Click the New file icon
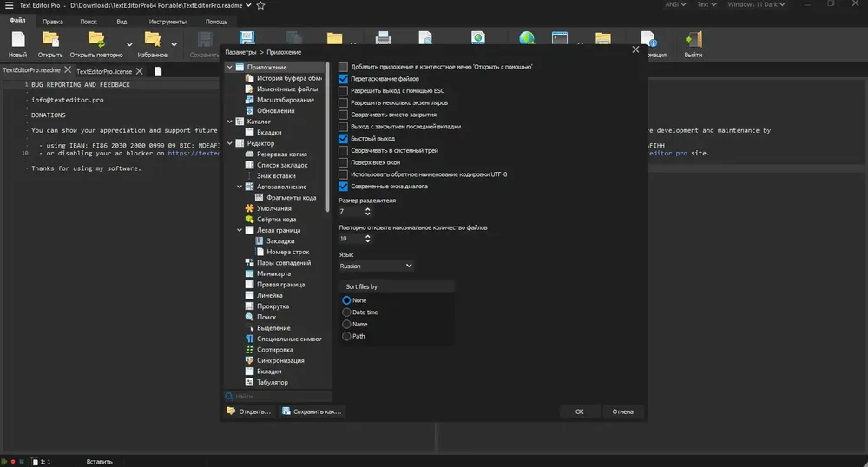The width and height of the screenshot is (868, 467). coord(18,39)
